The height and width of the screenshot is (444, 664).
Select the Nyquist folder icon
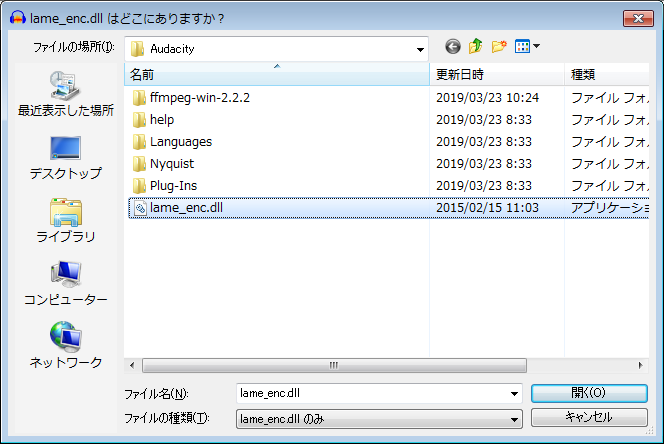(x=139, y=164)
